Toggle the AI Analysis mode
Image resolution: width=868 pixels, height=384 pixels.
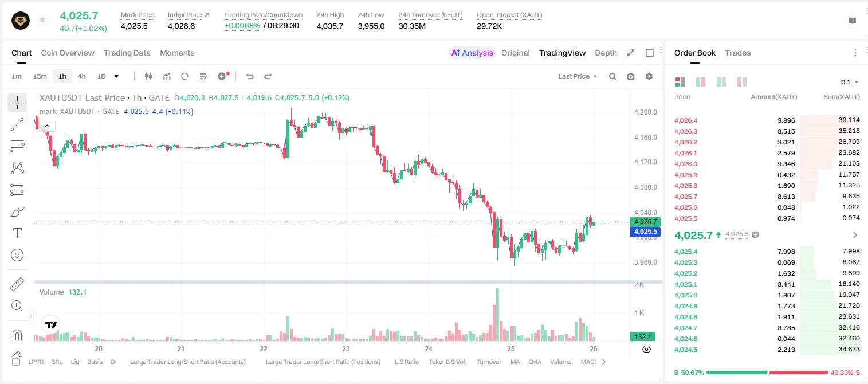tap(472, 53)
